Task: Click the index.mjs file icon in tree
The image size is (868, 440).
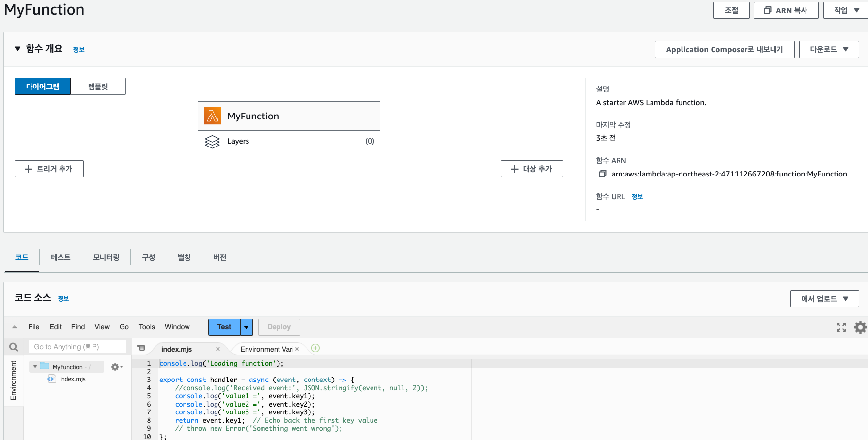Action: (x=51, y=379)
